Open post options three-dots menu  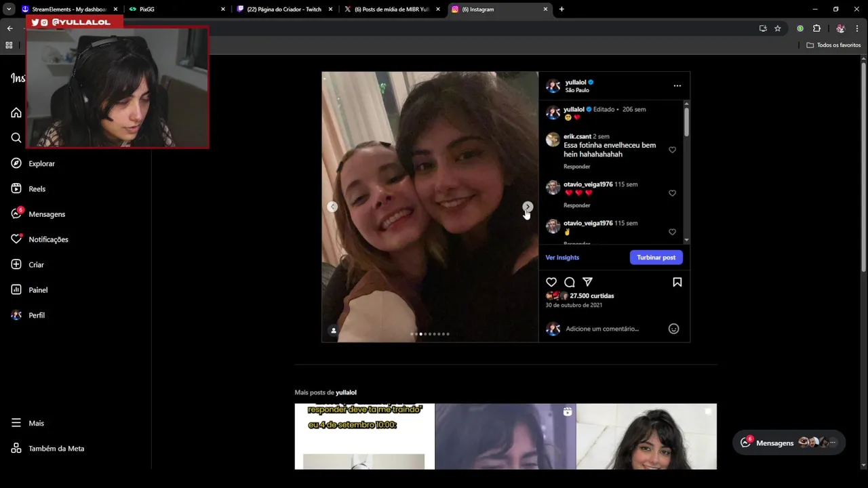click(x=677, y=86)
